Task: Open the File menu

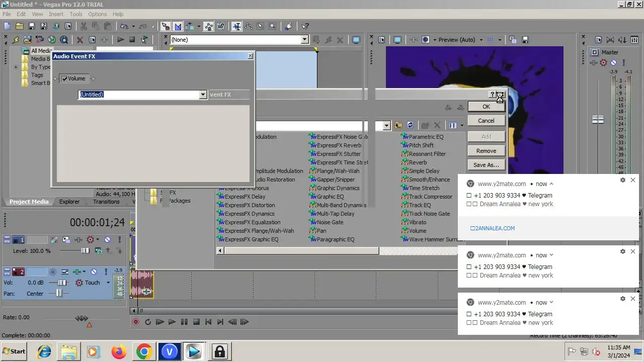Action: click(x=7, y=14)
